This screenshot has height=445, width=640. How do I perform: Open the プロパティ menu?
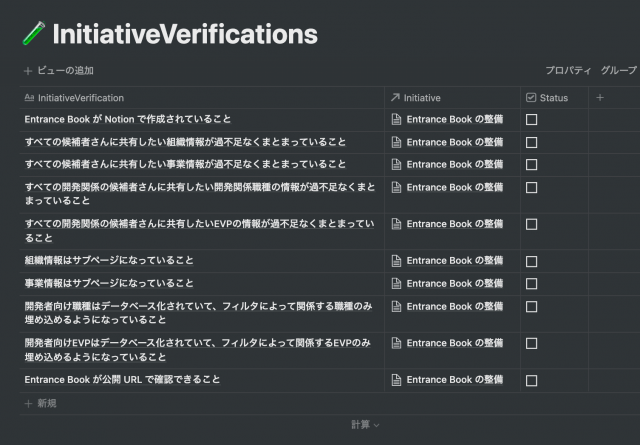[568, 71]
